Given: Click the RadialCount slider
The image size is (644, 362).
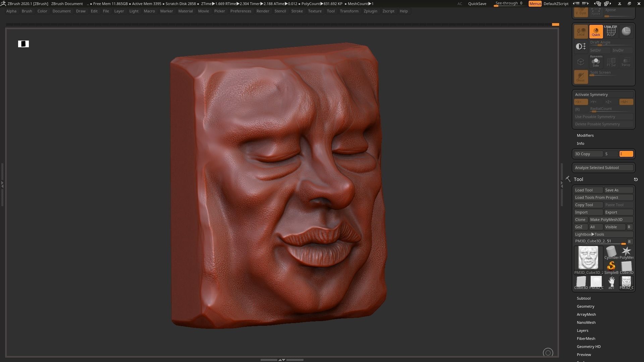Looking at the screenshot, I should 611,109.
